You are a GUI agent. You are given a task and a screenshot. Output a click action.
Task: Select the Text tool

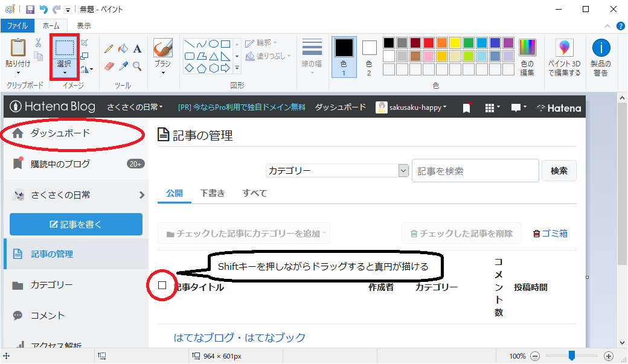click(x=138, y=48)
